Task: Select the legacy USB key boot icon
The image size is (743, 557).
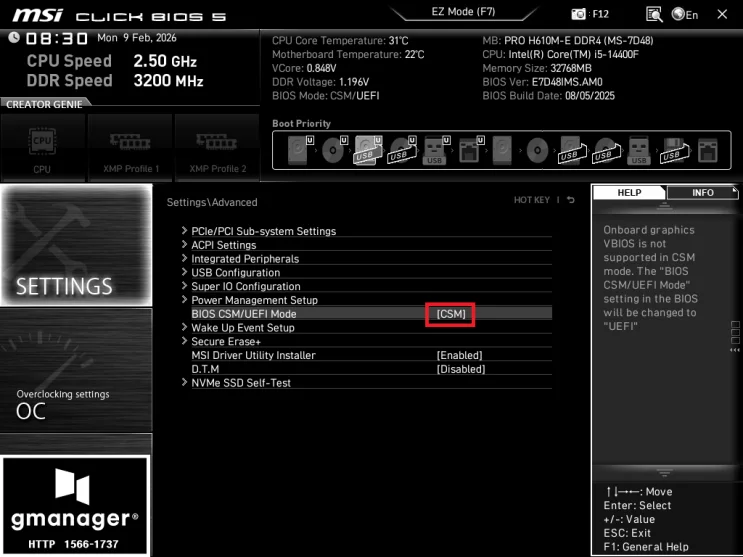Action: (x=639, y=150)
